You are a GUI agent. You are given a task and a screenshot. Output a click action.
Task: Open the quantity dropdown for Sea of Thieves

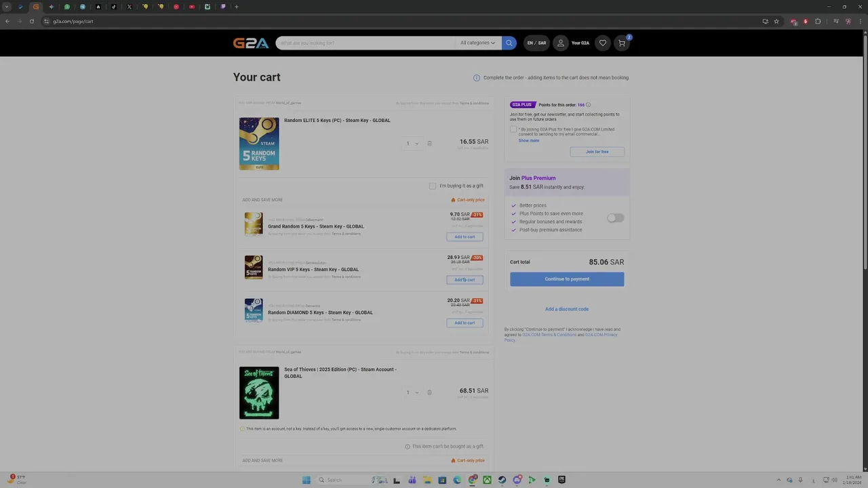click(x=413, y=392)
